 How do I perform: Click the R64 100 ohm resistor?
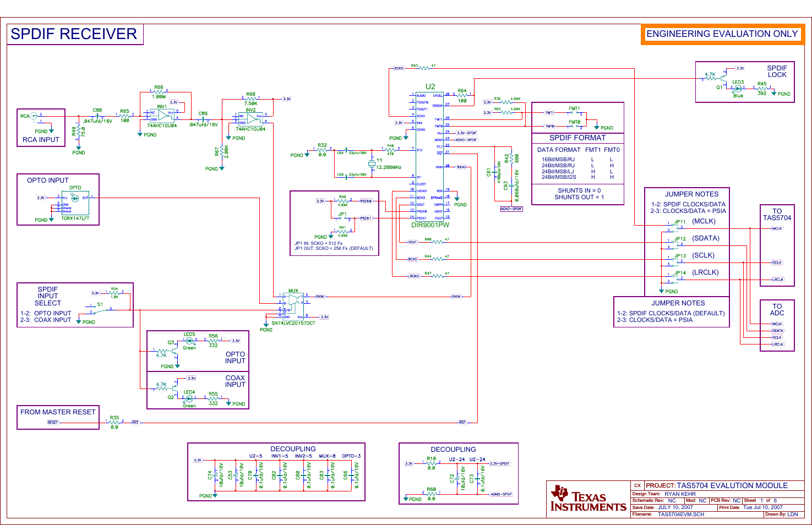461,96
